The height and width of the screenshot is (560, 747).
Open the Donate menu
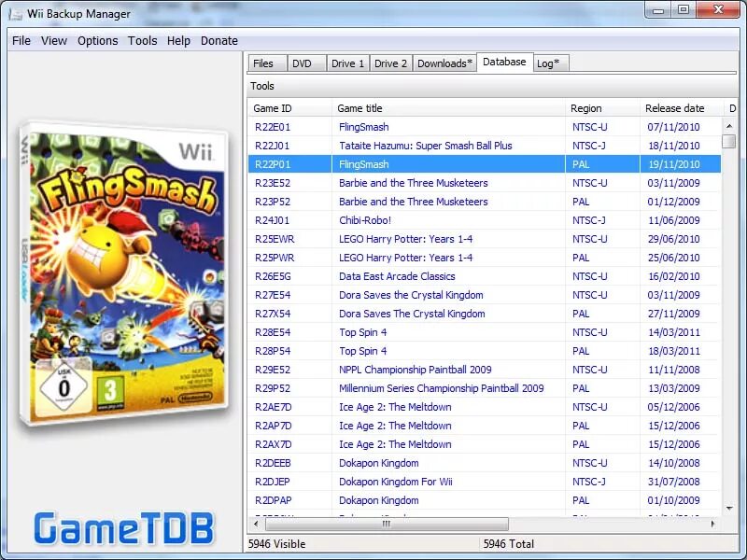[219, 41]
